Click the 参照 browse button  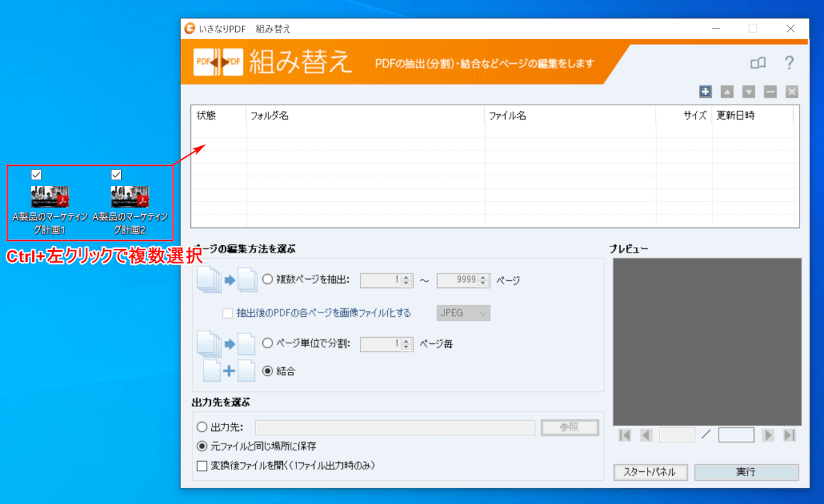[570, 428]
